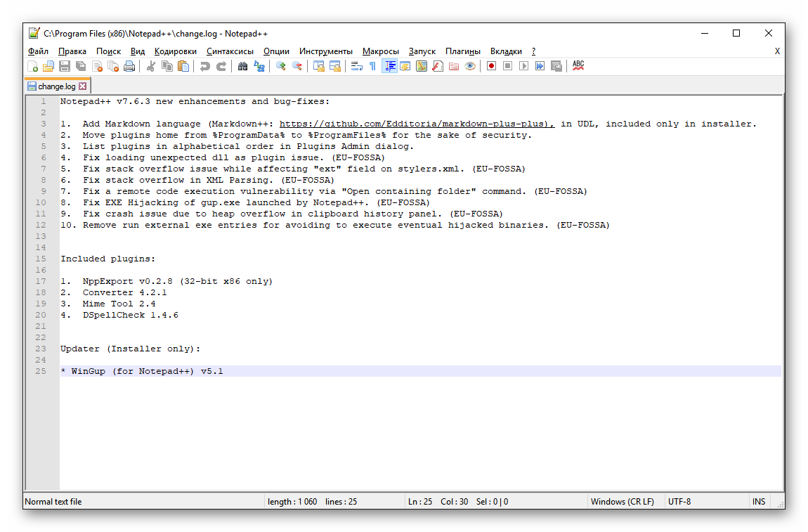Open the Вид menu
808x532 pixels.
tap(138, 51)
